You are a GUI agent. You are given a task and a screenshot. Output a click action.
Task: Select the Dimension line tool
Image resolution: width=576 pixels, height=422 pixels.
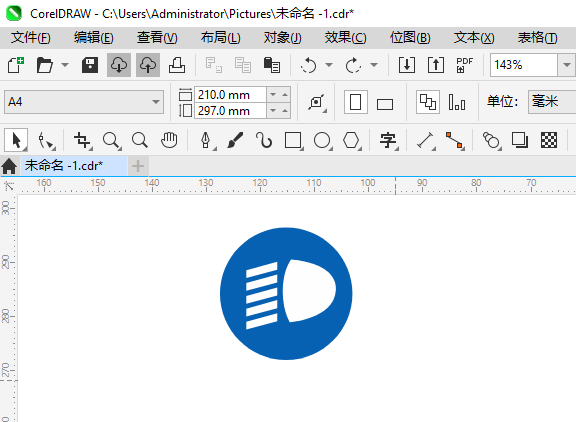pos(425,140)
